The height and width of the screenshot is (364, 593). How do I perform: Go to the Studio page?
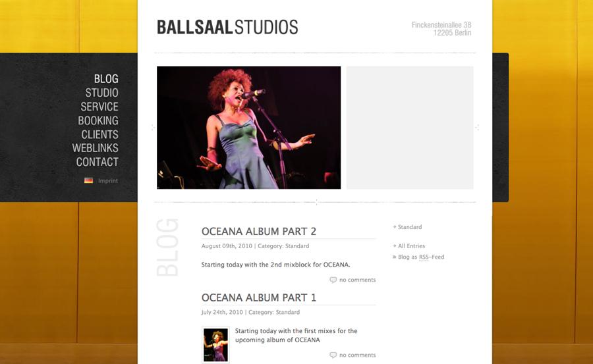point(101,93)
